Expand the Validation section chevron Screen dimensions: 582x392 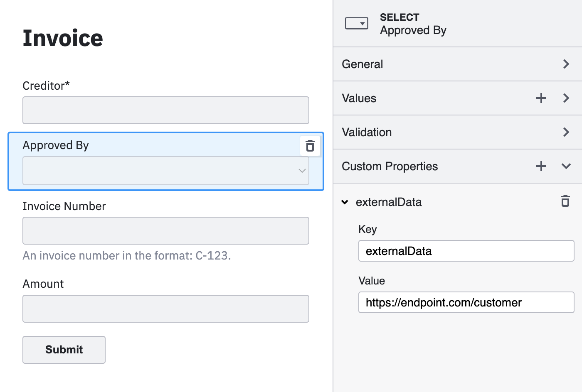pos(566,132)
